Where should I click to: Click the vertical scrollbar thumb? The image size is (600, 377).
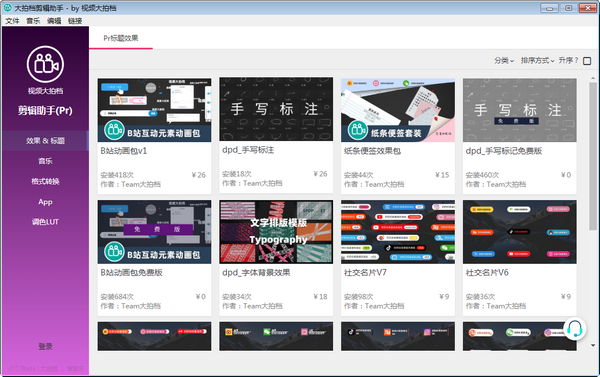point(593,156)
